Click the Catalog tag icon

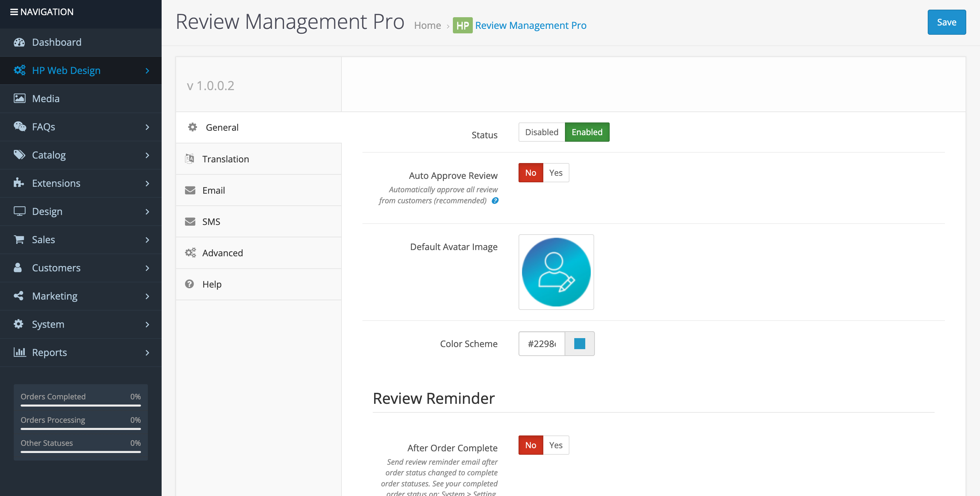click(x=19, y=155)
